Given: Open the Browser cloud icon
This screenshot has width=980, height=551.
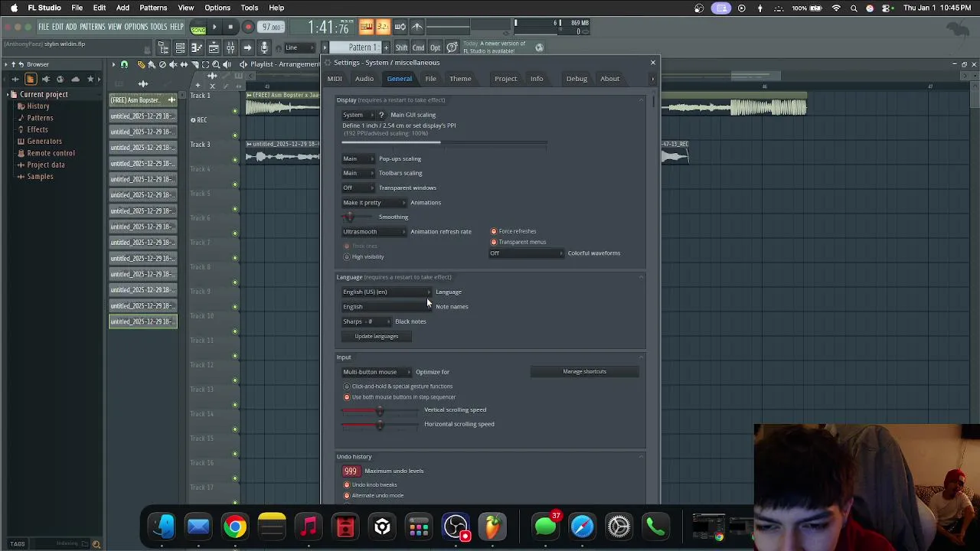Looking at the screenshot, I should click(75, 80).
